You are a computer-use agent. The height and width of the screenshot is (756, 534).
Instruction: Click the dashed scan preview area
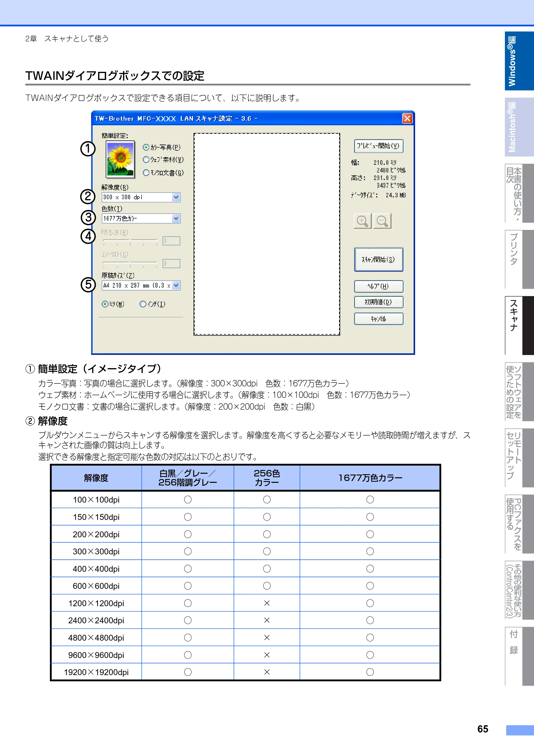tap(267, 234)
